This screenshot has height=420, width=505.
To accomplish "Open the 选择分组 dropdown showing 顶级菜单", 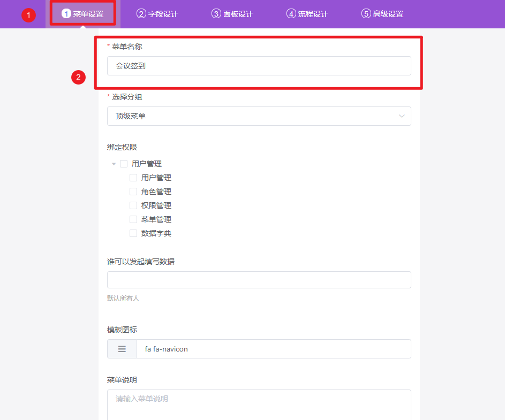I will click(x=259, y=116).
